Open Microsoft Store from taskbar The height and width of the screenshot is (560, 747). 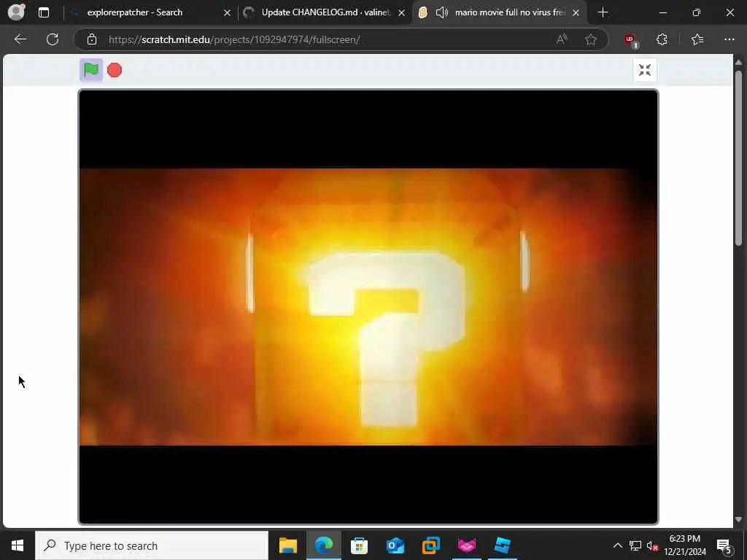(x=359, y=545)
